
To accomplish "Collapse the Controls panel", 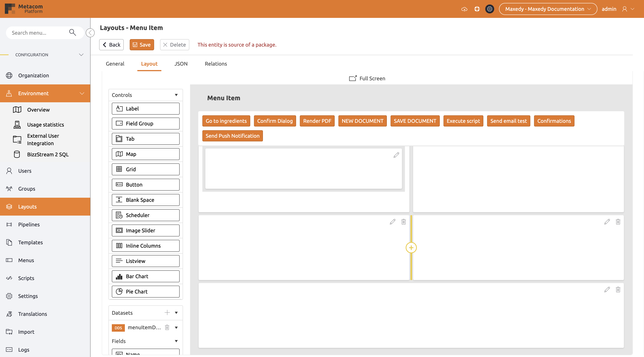I will coord(176,95).
